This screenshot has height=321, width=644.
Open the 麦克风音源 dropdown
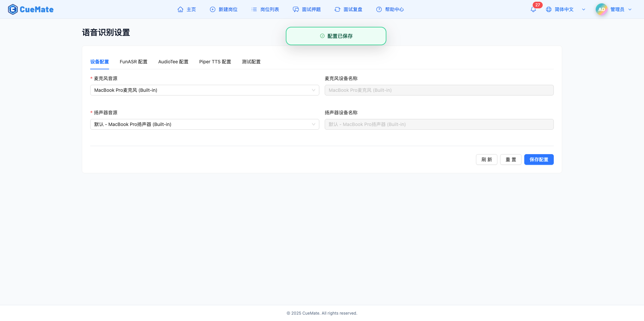coord(204,90)
